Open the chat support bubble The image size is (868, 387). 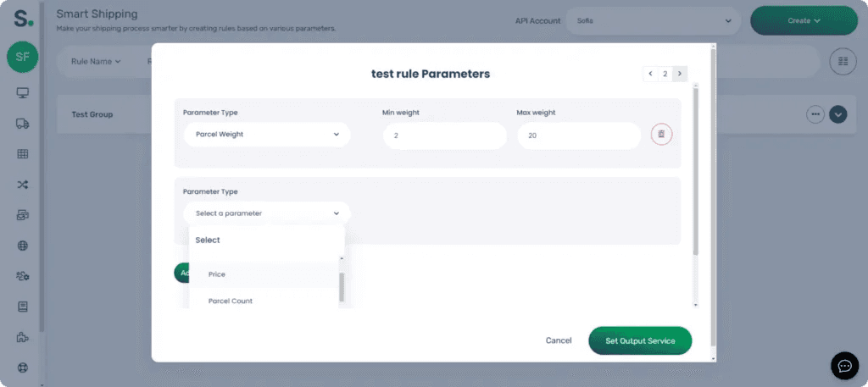pos(845,366)
